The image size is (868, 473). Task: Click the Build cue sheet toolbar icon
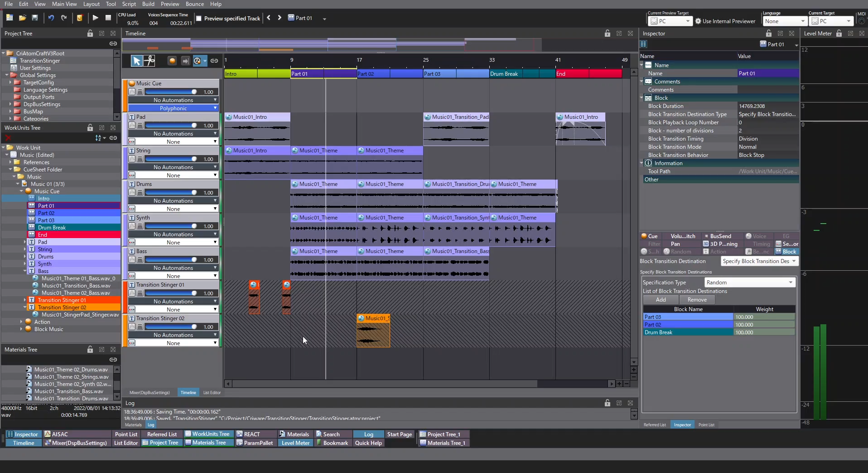point(80,18)
